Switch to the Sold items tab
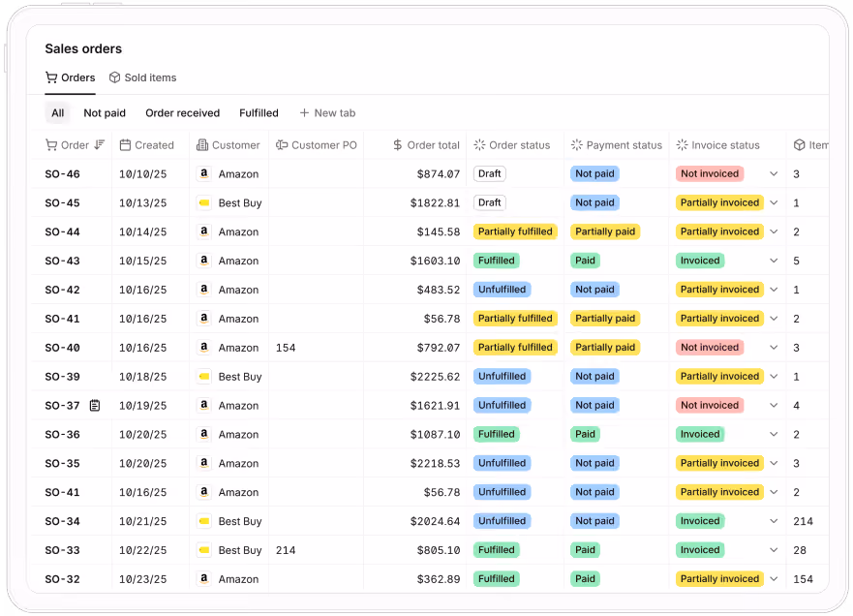The height and width of the screenshot is (616, 853). pyautogui.click(x=142, y=77)
